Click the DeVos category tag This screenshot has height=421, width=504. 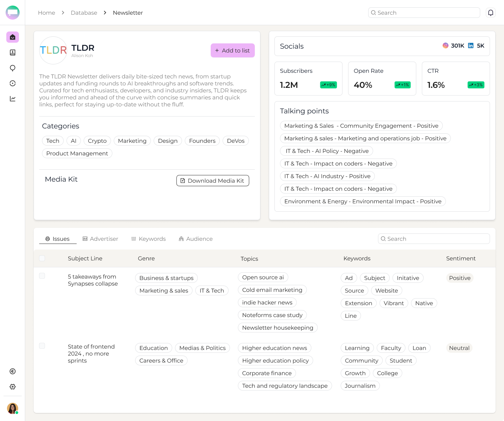point(236,141)
